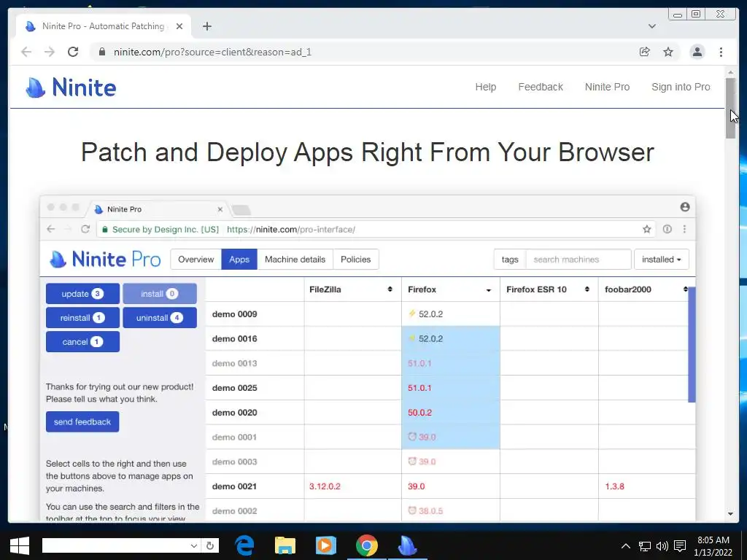
Task: Click the page vertical scrollbar thumb
Action: [731, 108]
